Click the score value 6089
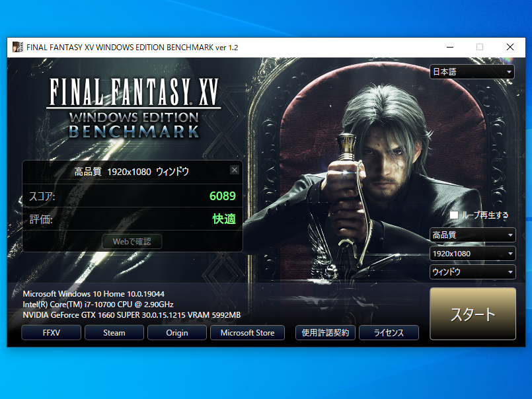The image size is (532, 399). point(222,196)
